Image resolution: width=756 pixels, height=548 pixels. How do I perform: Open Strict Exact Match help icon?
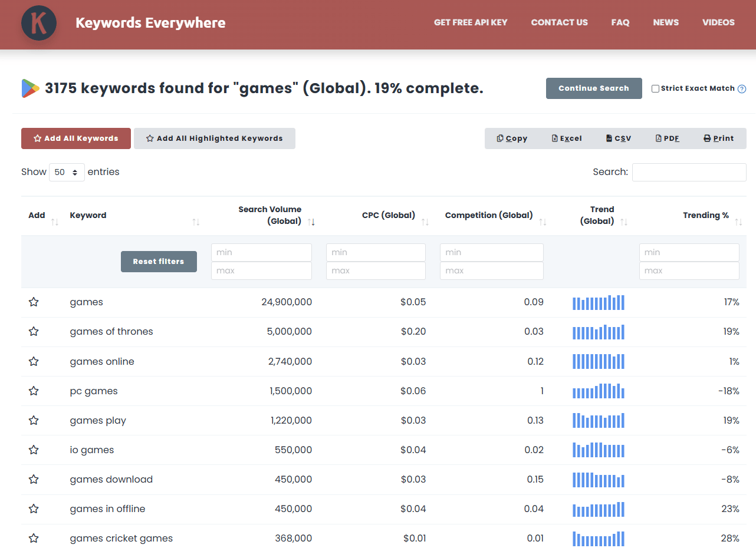click(x=742, y=89)
